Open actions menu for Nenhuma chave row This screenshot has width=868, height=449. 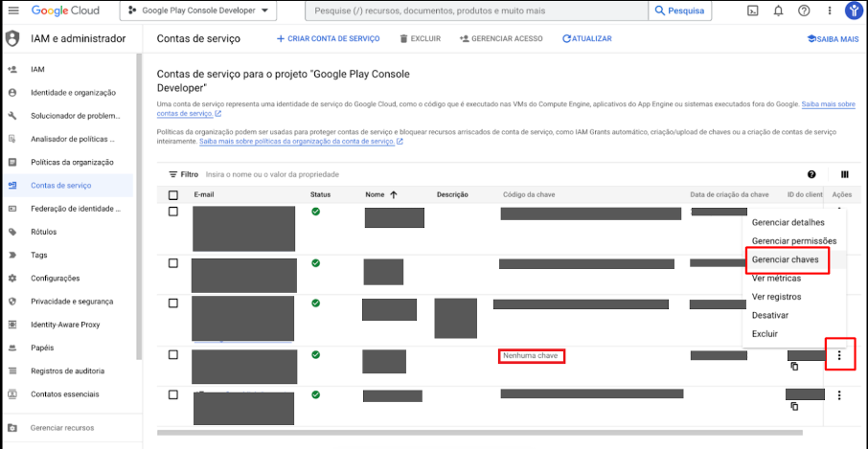(x=839, y=355)
